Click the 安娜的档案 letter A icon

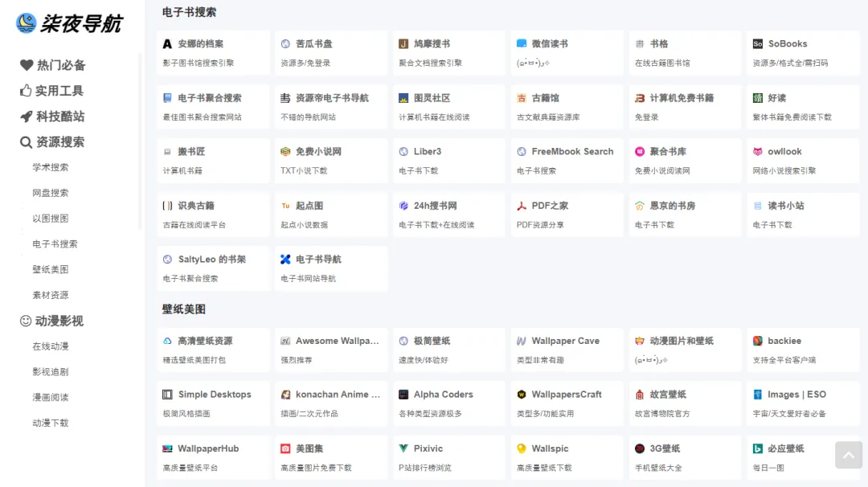tap(167, 43)
